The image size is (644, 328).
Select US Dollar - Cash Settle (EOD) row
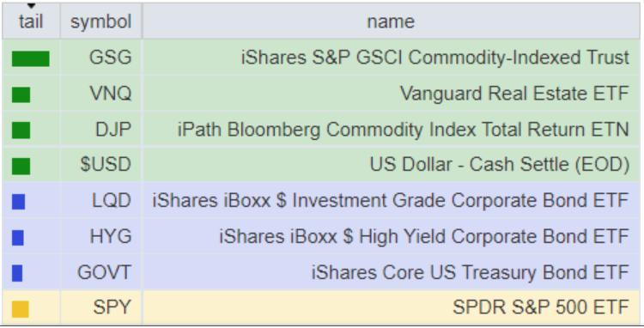click(321, 164)
